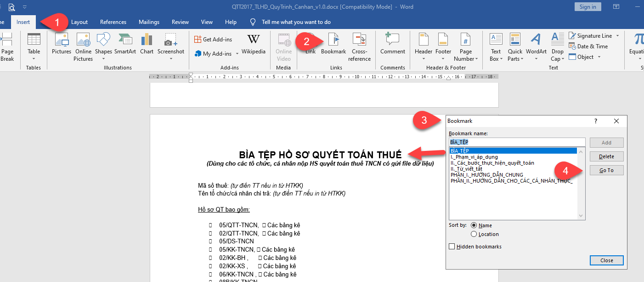Viewport: 644px width, 282px height.
Task: Expand the Object dropdown arrow
Action: point(599,57)
